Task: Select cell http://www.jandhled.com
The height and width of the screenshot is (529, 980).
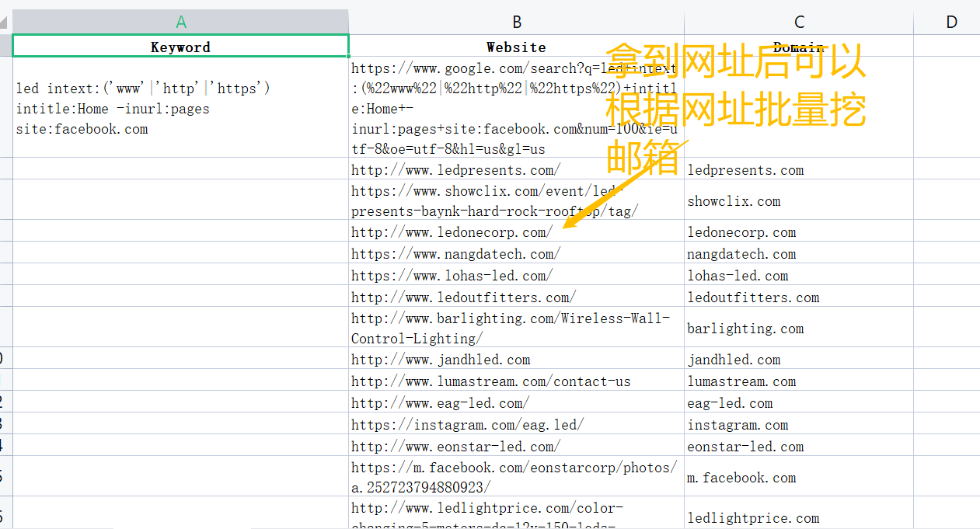Action: 516,358
